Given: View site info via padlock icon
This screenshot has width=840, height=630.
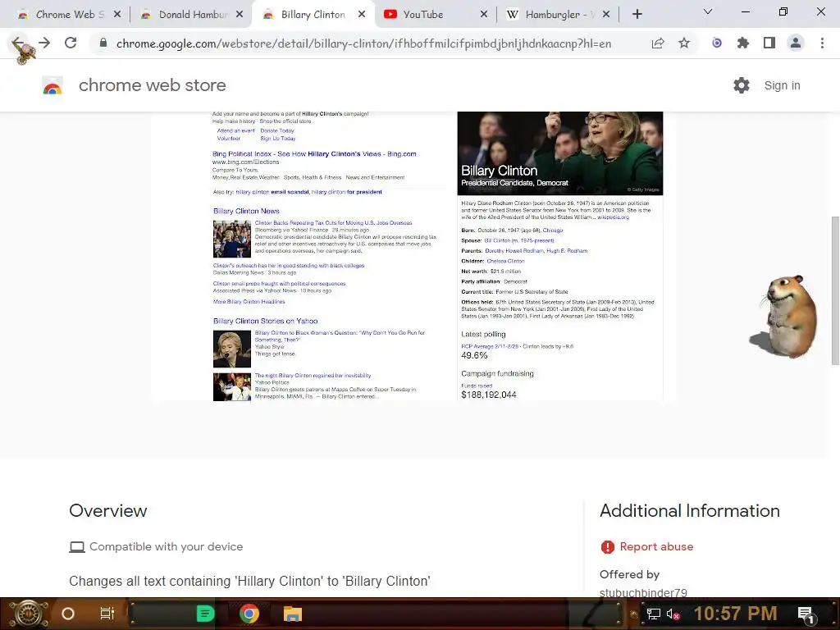Looking at the screenshot, I should tap(103, 43).
